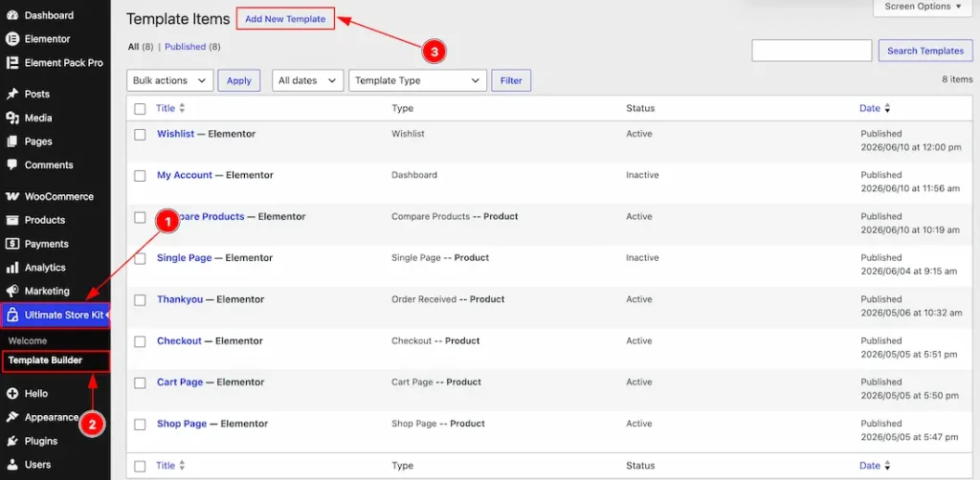Click the Appearance brush icon
The width and height of the screenshot is (980, 480).
[x=11, y=418]
